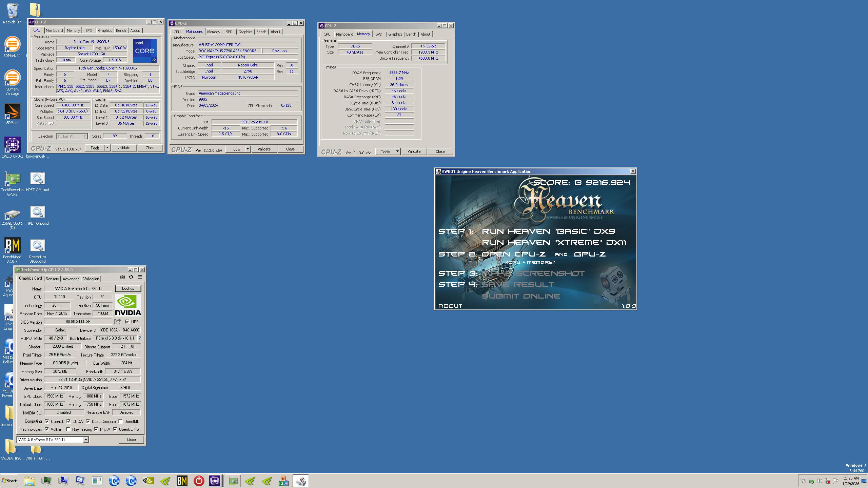Screen dimensions: 868x488
Task: Click Validate in the CPU tab window
Action: [124, 148]
